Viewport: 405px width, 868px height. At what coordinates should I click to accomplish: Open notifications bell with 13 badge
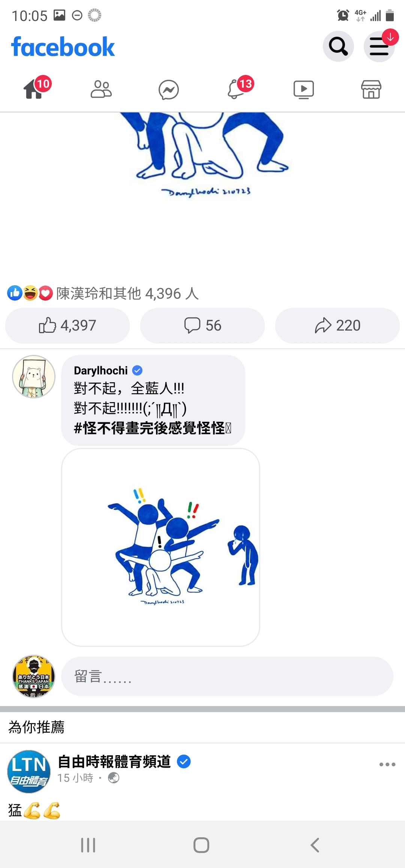[x=236, y=90]
